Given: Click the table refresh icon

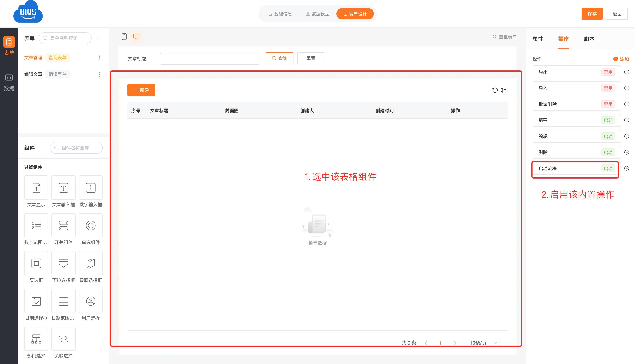Looking at the screenshot, I should tap(495, 90).
